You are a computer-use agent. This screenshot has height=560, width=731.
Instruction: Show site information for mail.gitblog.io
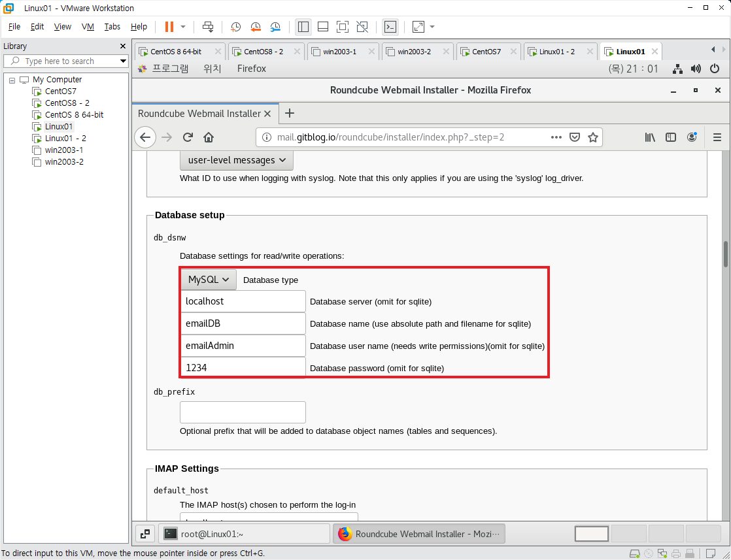(266, 137)
